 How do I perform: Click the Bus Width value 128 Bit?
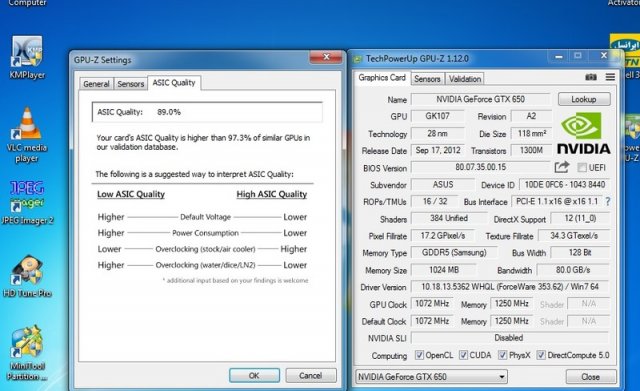pos(580,253)
